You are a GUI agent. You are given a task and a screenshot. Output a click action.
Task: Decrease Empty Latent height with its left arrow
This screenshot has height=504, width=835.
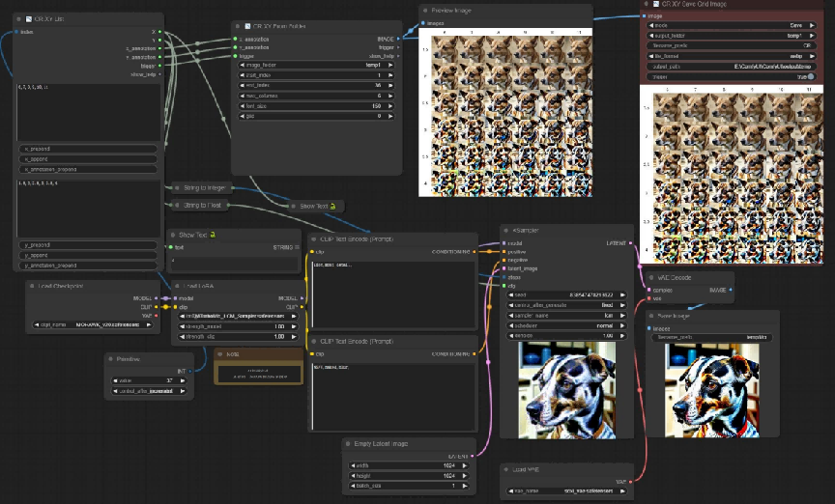pos(353,476)
